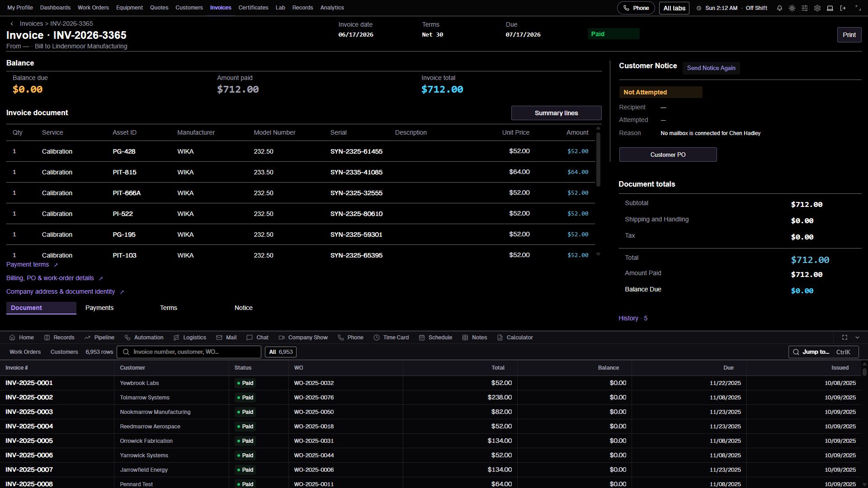868x488 pixels.
Task: Click the invoice number search field
Action: click(x=189, y=352)
